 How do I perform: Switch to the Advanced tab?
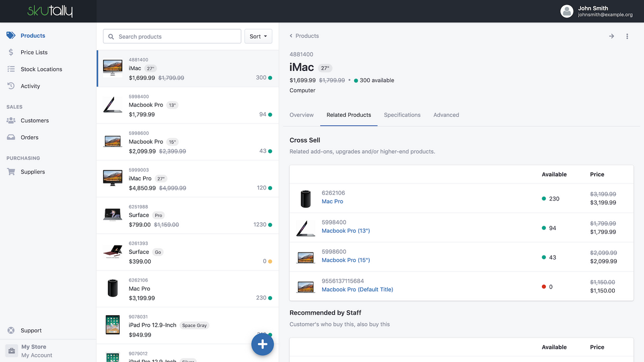[x=446, y=115]
